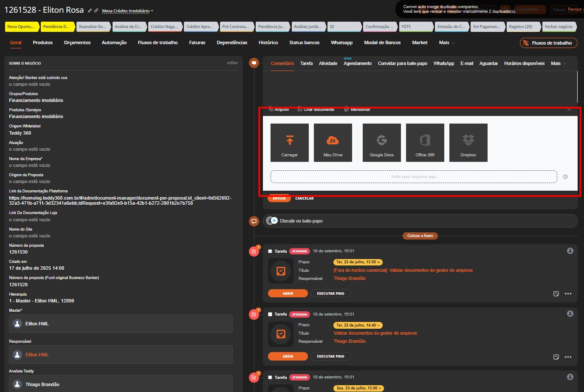
Task: Expand Mesa Crédito Imobiliário pipeline dropdown
Action: [127, 11]
